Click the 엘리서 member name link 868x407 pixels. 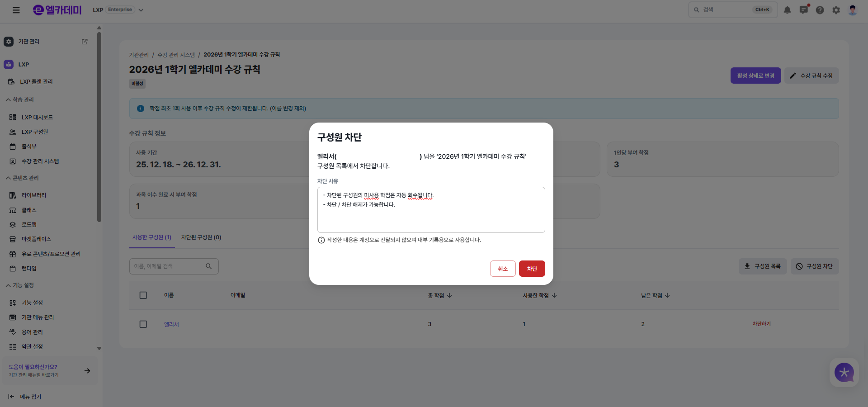pos(171,324)
